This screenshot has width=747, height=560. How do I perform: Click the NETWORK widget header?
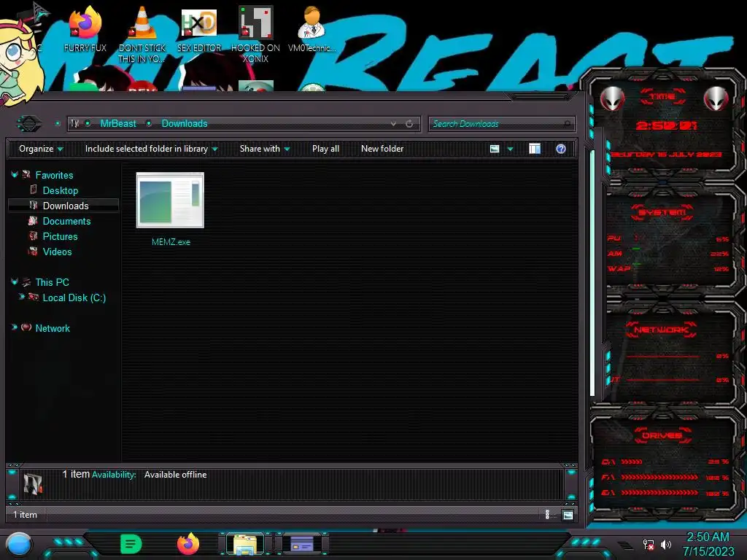[x=661, y=330]
